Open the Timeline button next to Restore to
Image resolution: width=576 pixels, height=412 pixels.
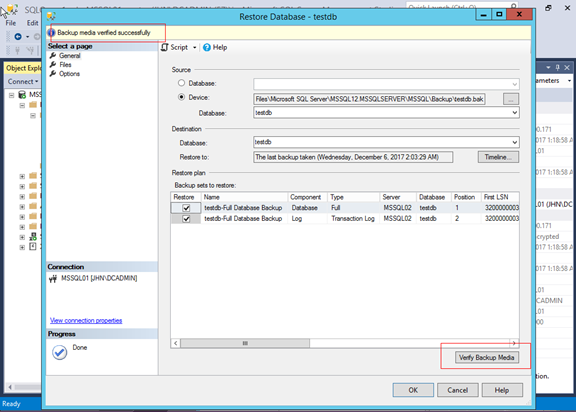click(498, 157)
